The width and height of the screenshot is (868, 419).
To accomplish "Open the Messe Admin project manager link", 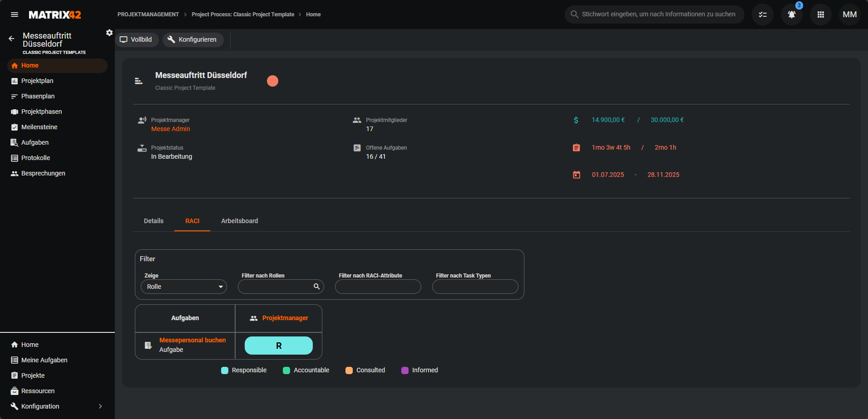I will click(170, 129).
